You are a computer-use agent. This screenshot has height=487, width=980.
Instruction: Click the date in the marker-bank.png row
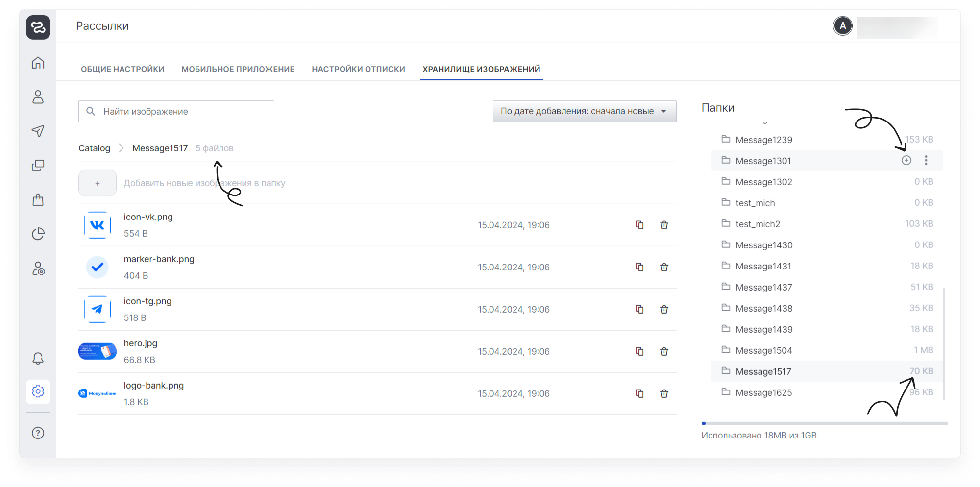(x=514, y=267)
